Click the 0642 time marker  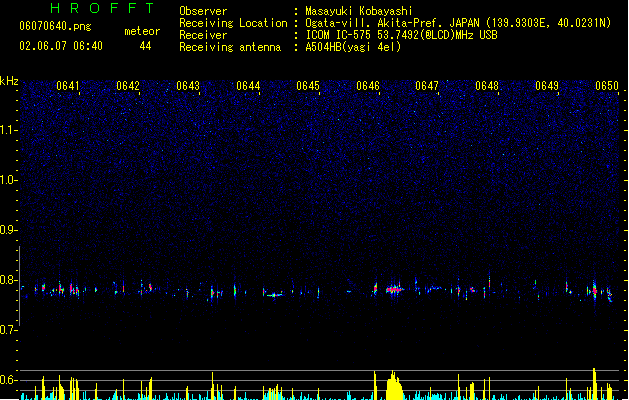(x=128, y=86)
